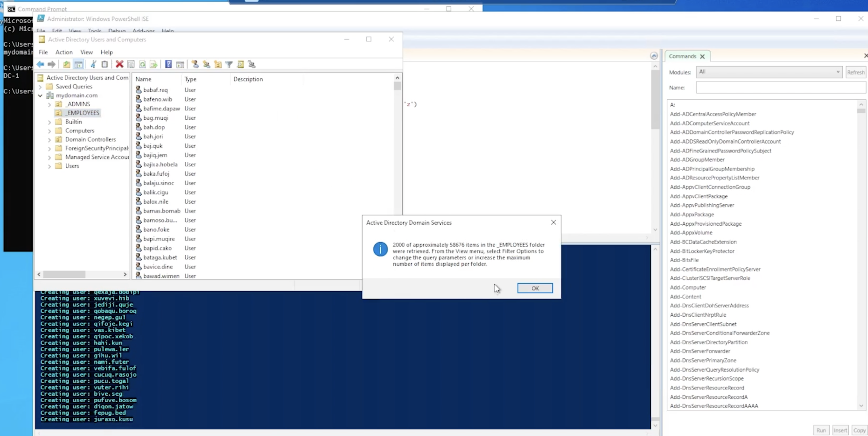This screenshot has height=436, width=868.
Task: Click the Export List toolbar icon
Action: (x=154, y=64)
